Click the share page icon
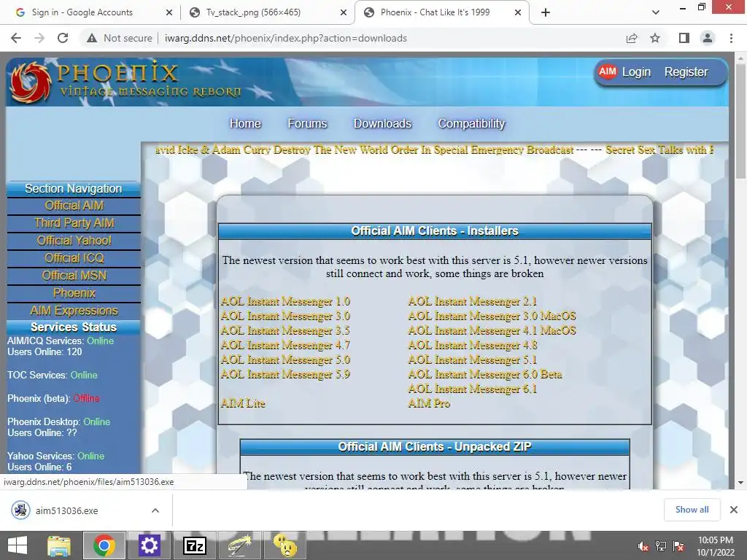The height and width of the screenshot is (560, 747). pyautogui.click(x=632, y=38)
